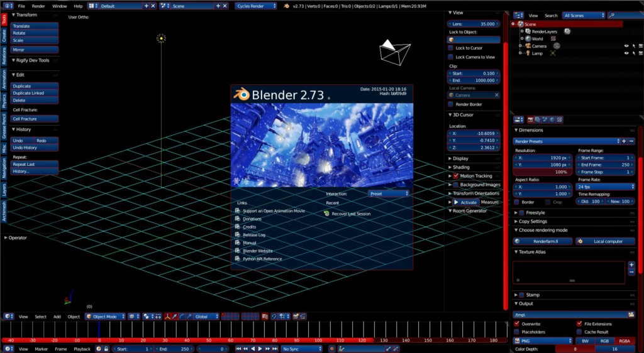Open the Render Layers properties tab icon
644x353 pixels.
click(x=538, y=120)
